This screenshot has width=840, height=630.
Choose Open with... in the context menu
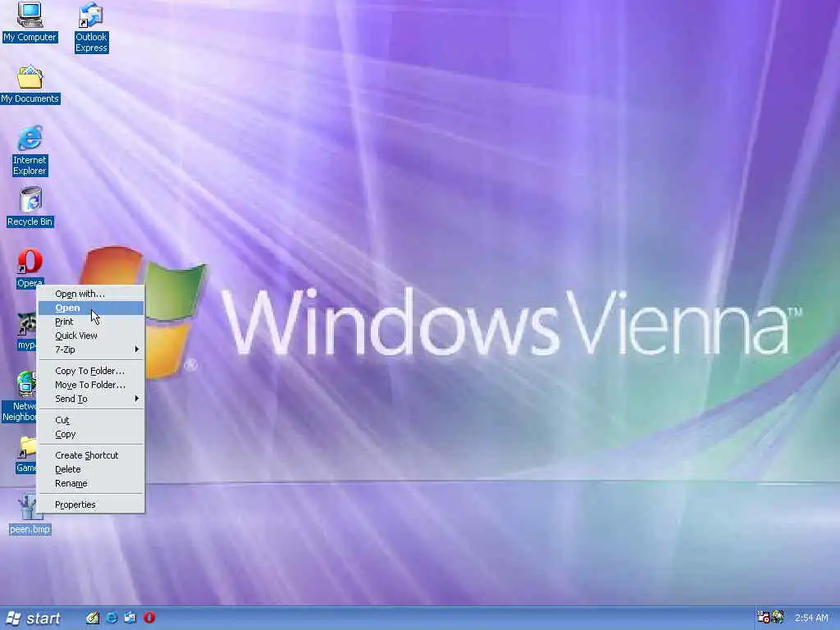tap(91, 294)
